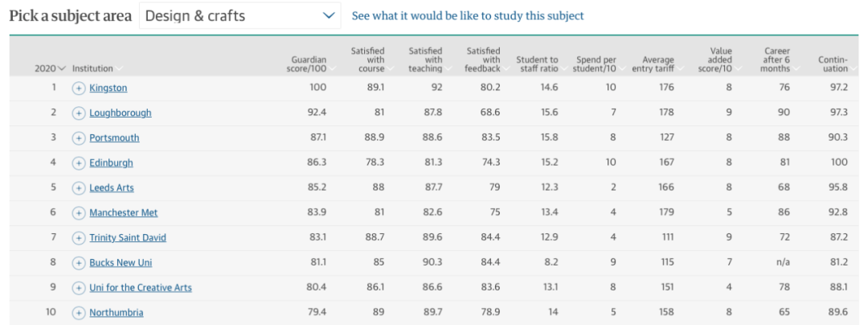
Task: Click plus icon beside Loughborough
Action: tap(79, 113)
